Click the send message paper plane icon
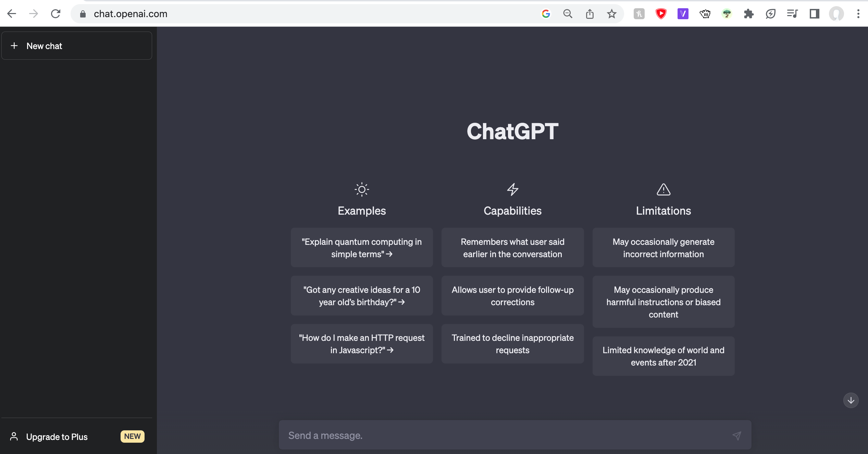Viewport: 868px width, 454px height. pos(736,435)
